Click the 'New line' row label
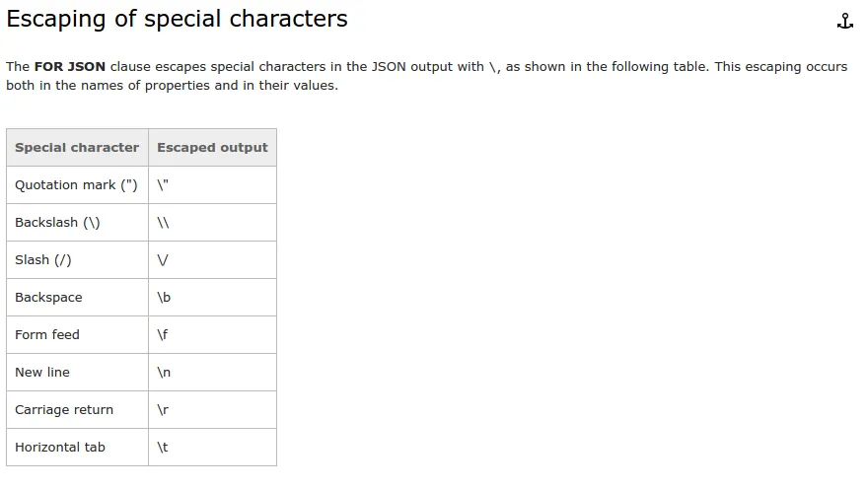The height and width of the screenshot is (489, 868). (42, 373)
